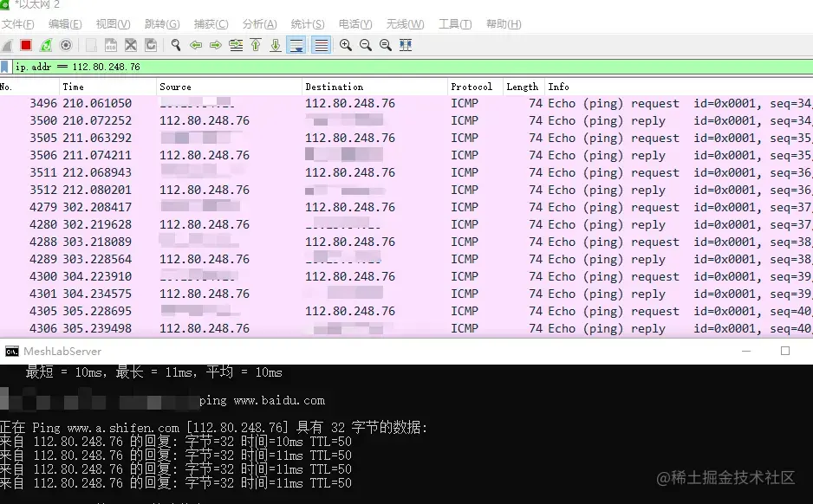Sort by the No. column header

point(29,87)
